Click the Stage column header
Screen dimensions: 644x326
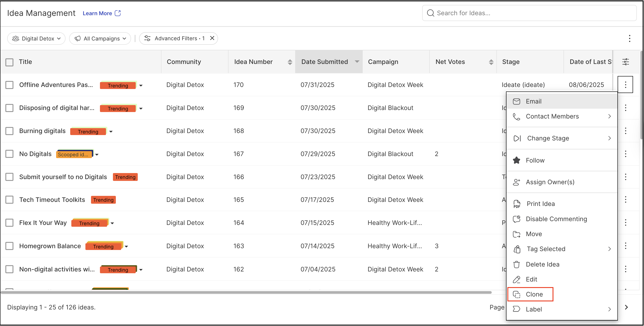511,62
